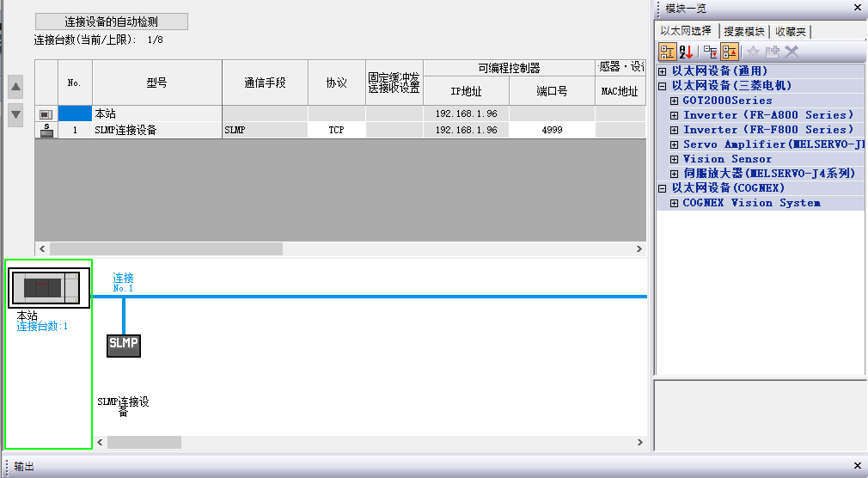Expand the Inverter (FR-A800 Series) node
The width and height of the screenshot is (868, 478).
click(675, 115)
